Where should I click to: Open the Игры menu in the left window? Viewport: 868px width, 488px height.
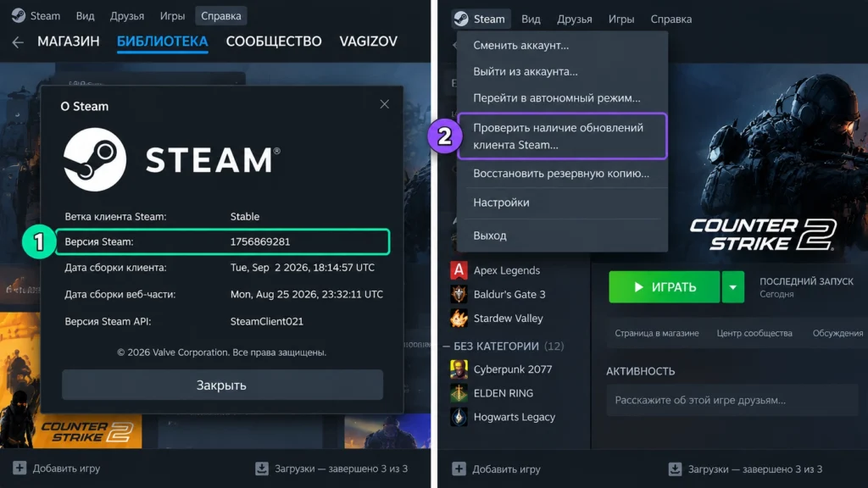click(x=172, y=16)
